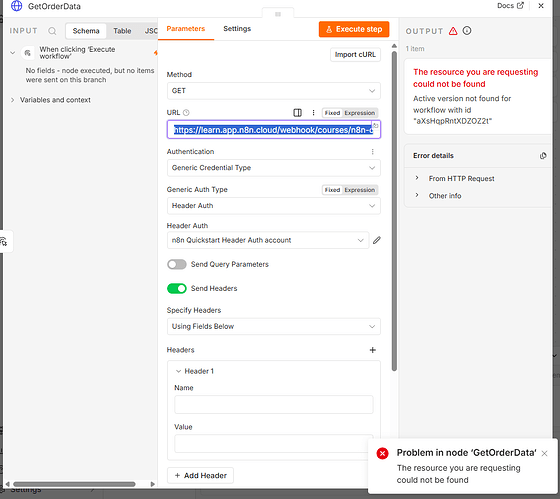
Task: Open the URL field layout panel icon
Action: (x=297, y=113)
